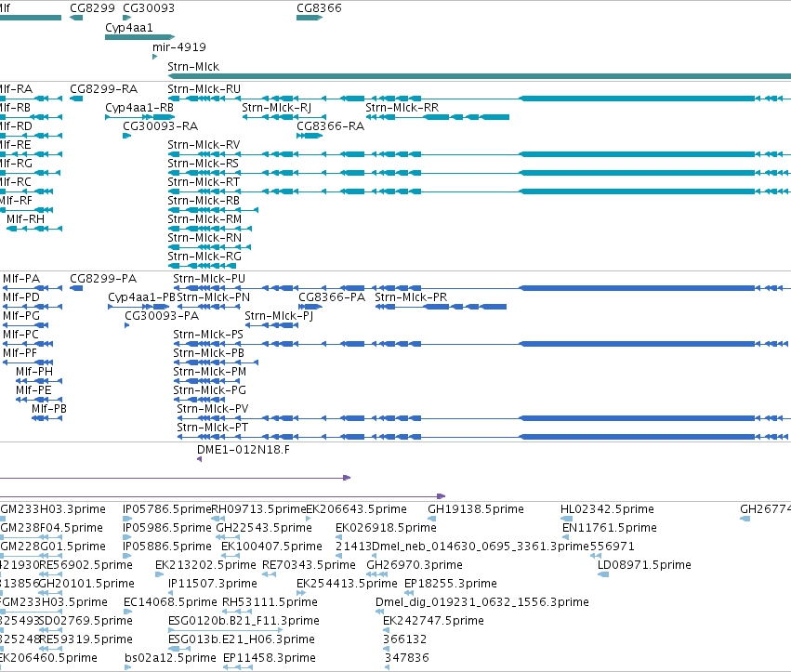Select protein Strn-Mlck-PT label
The width and height of the screenshot is (791, 672).
[212, 428]
